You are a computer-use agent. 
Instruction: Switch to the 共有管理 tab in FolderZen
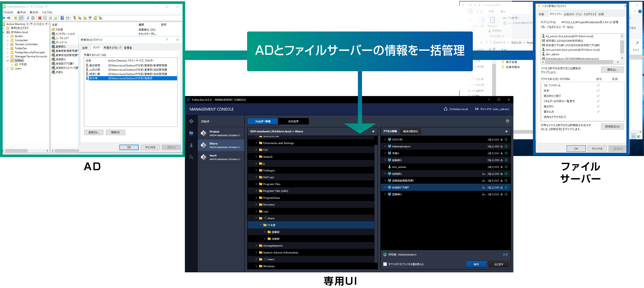click(293, 121)
